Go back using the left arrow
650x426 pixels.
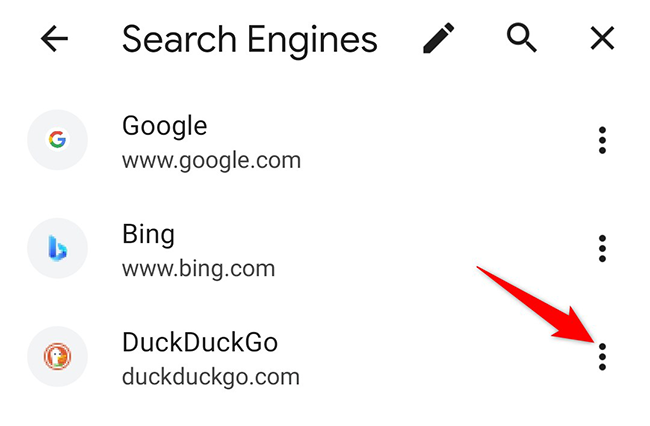point(54,39)
